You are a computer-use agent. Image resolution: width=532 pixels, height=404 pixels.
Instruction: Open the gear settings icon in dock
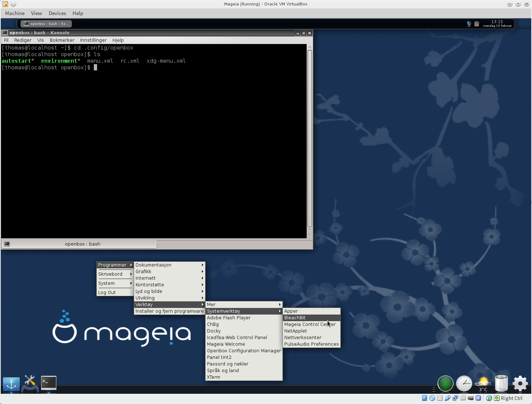point(520,383)
